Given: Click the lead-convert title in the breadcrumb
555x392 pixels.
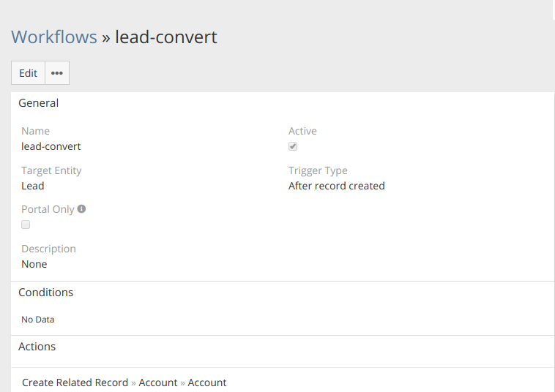Looking at the screenshot, I should coord(166,37).
